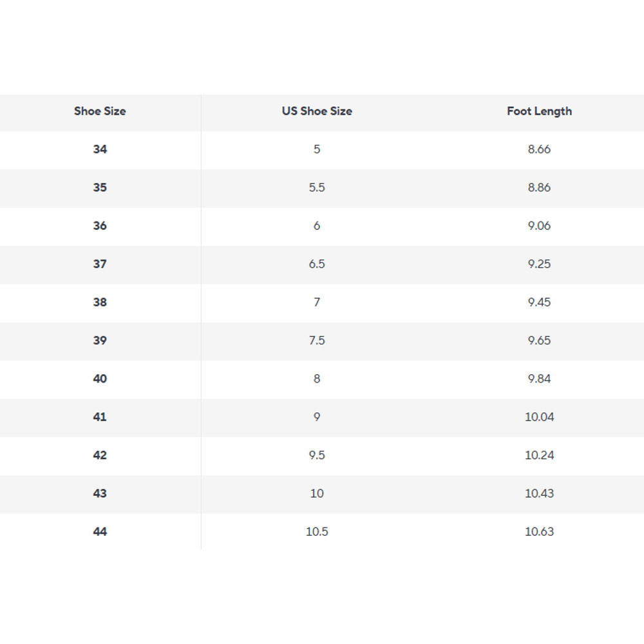Viewport: 644px width, 644px height.
Task: Click the US Shoe Size column header
Action: point(317,111)
